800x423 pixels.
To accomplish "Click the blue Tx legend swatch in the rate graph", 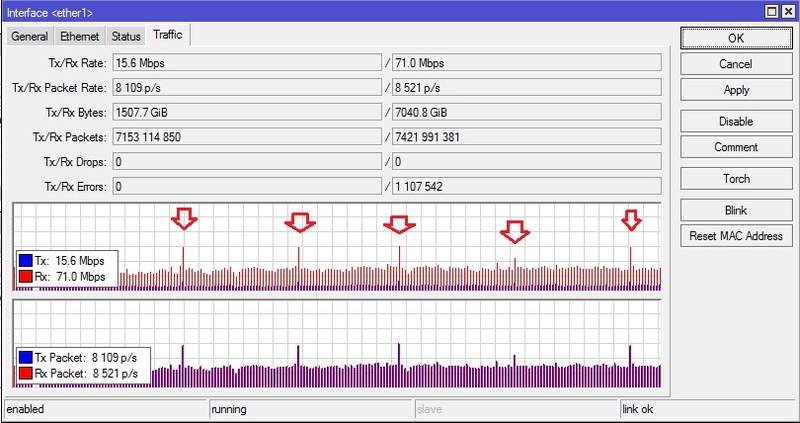I will pos(26,261).
